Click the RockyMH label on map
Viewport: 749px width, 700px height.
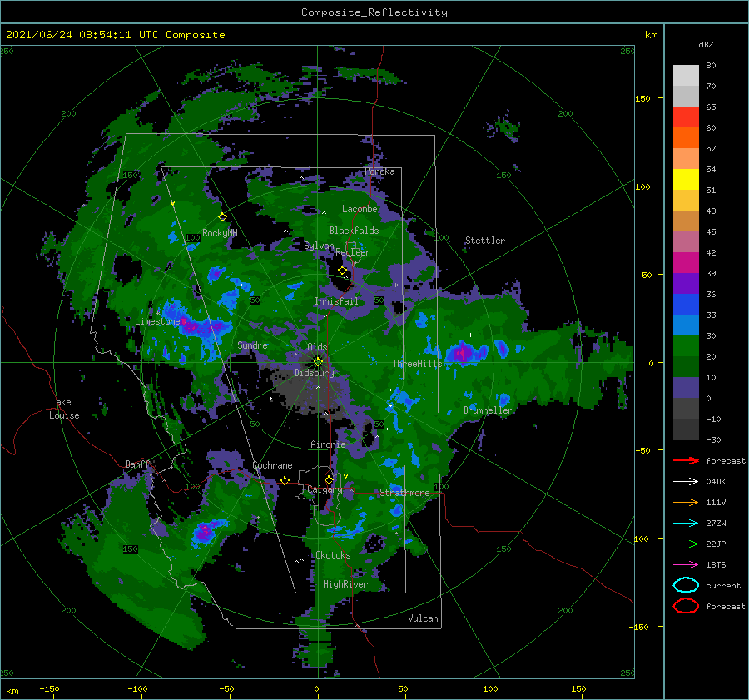pos(220,233)
